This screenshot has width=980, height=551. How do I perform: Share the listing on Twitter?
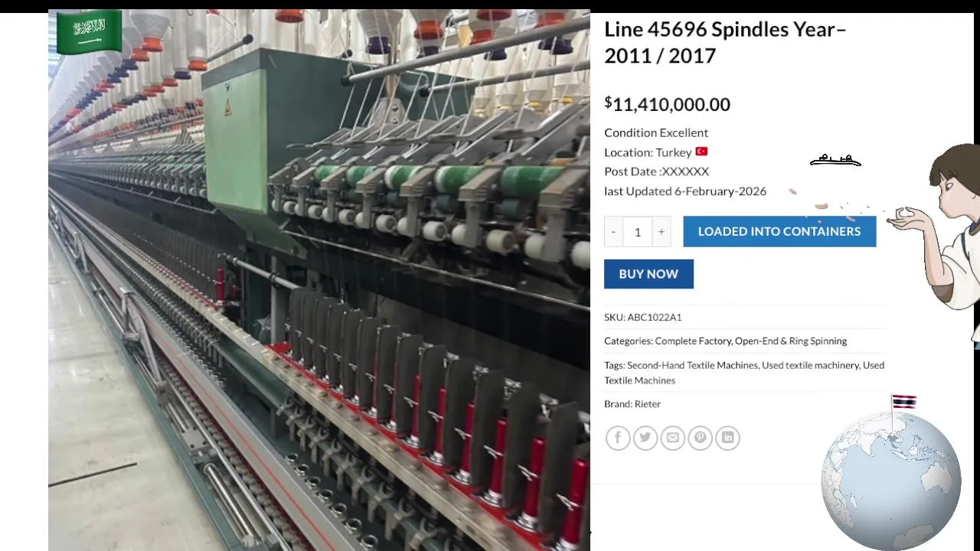pos(645,438)
